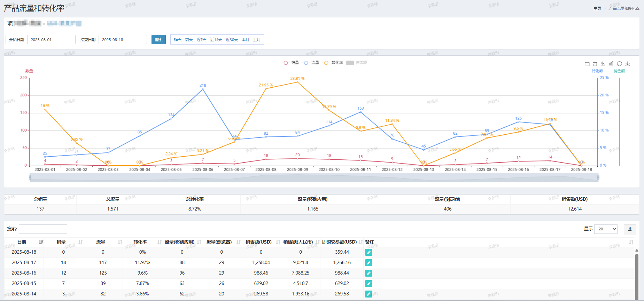Select the 上月 quick date range
Screen dimensions: 644x301
click(x=257, y=40)
